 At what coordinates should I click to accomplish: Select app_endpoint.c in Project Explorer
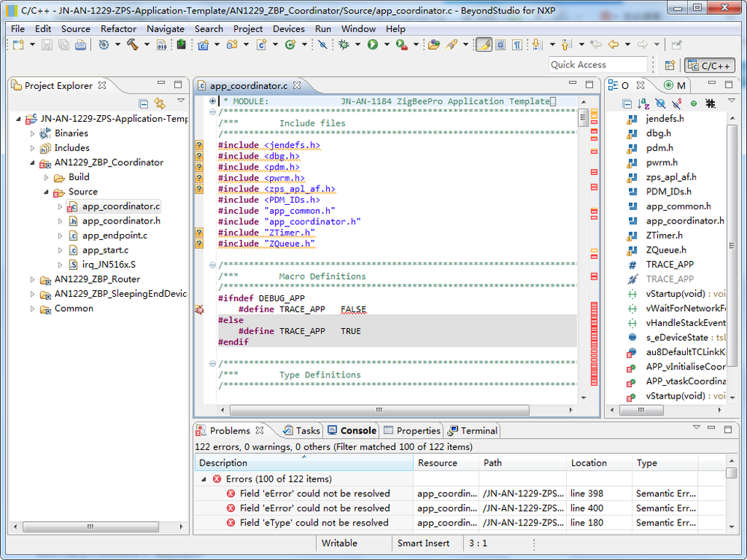pos(114,236)
